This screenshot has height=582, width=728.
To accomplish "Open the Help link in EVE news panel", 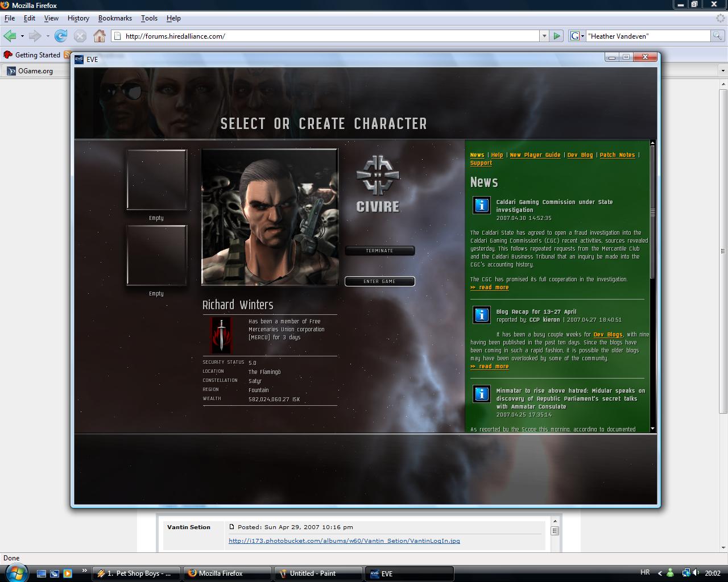I will coord(497,155).
